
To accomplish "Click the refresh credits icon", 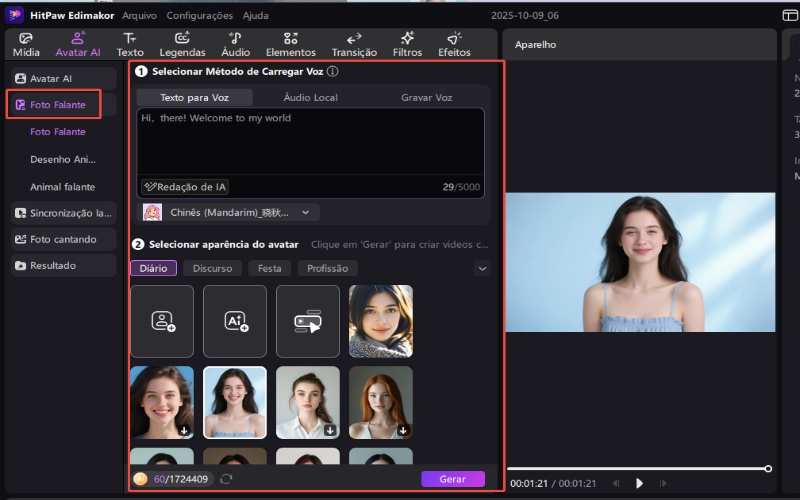I will 226,479.
